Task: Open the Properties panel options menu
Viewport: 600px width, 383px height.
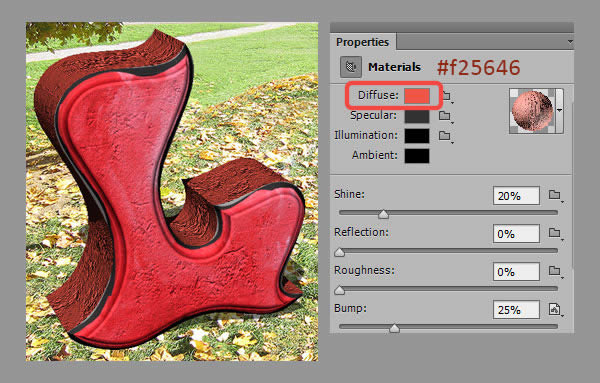Action: 570,42
